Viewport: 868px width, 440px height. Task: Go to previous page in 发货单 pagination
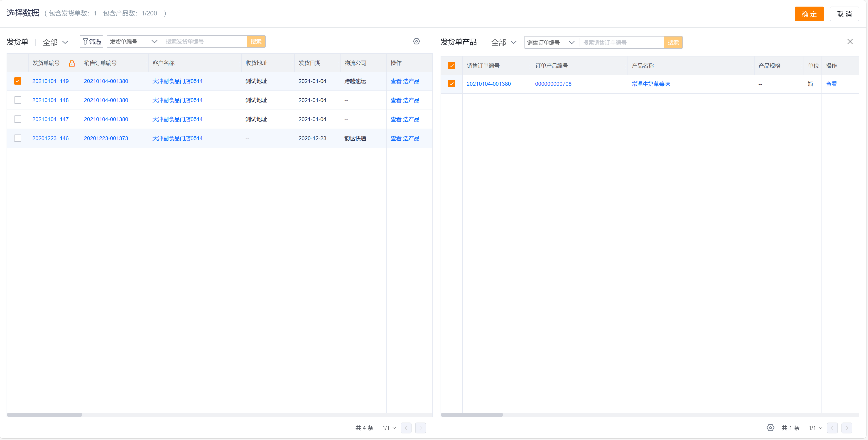(406, 428)
